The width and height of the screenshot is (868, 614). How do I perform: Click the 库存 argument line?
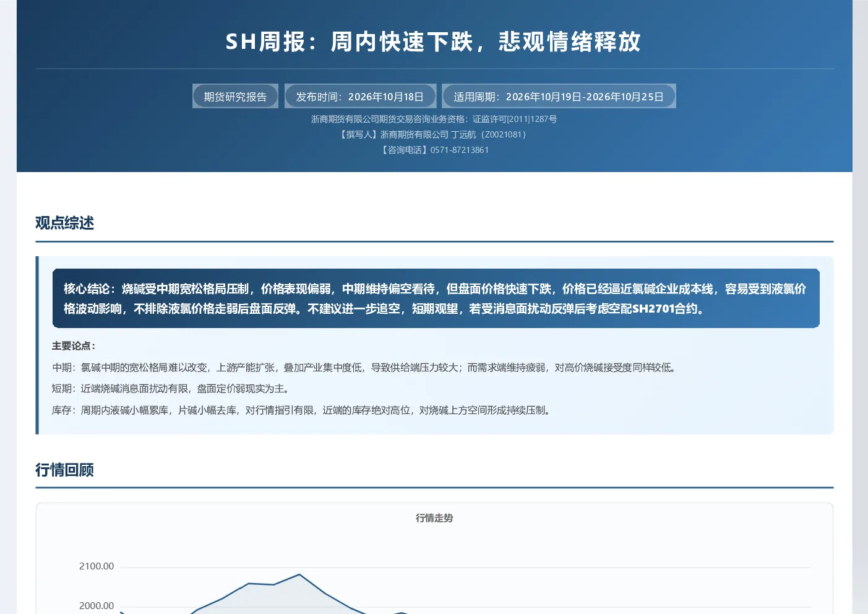(302, 410)
